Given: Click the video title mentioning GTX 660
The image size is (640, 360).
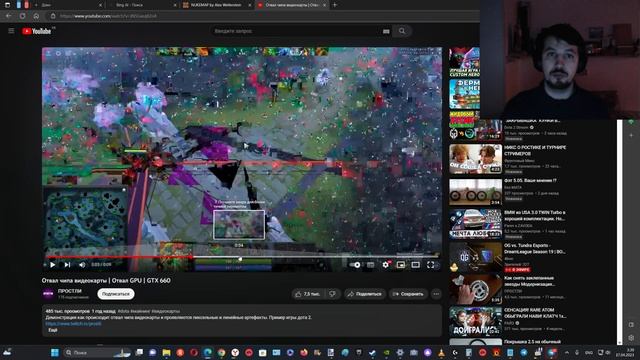Looking at the screenshot, I should pos(106,280).
